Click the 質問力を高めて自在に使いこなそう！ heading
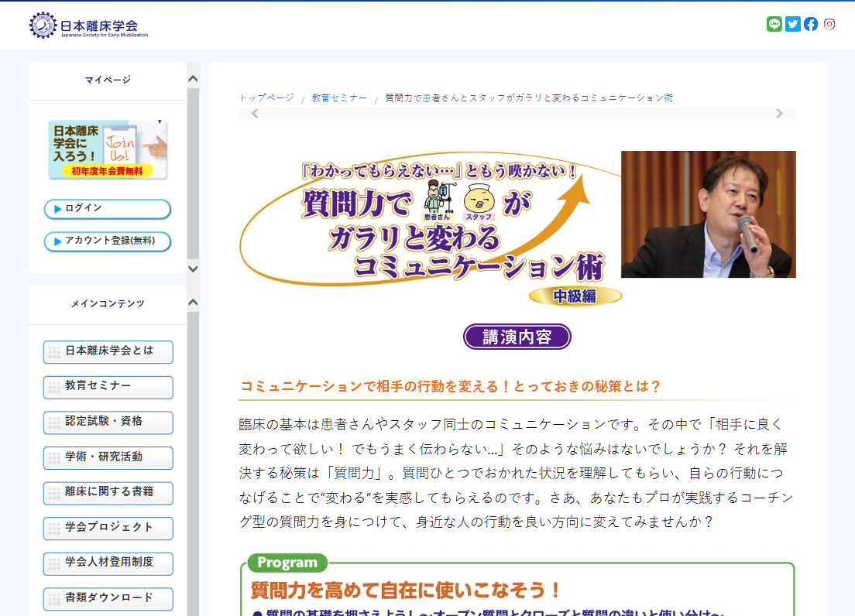This screenshot has width=855, height=616. (406, 590)
